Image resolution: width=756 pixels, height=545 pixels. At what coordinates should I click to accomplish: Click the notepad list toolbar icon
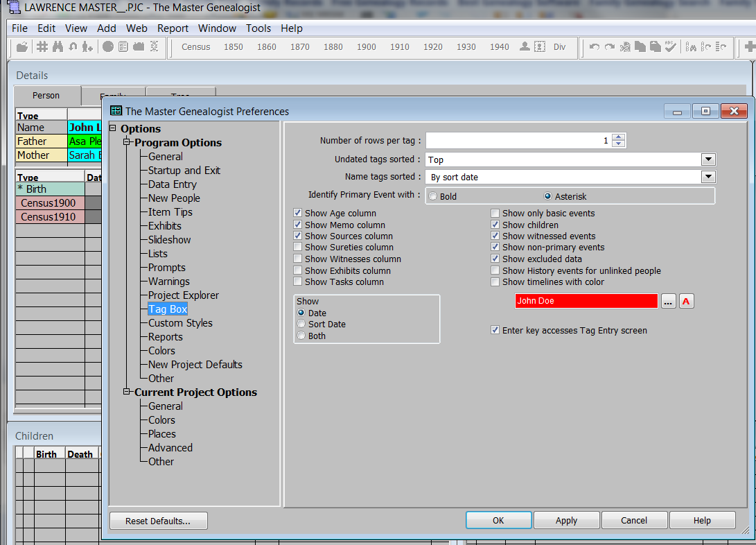(123, 46)
